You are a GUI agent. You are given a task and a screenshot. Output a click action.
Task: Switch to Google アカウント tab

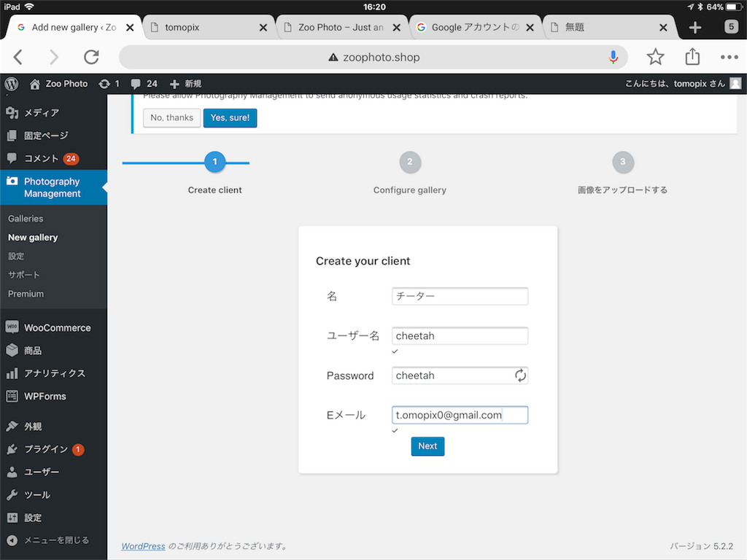click(x=476, y=28)
